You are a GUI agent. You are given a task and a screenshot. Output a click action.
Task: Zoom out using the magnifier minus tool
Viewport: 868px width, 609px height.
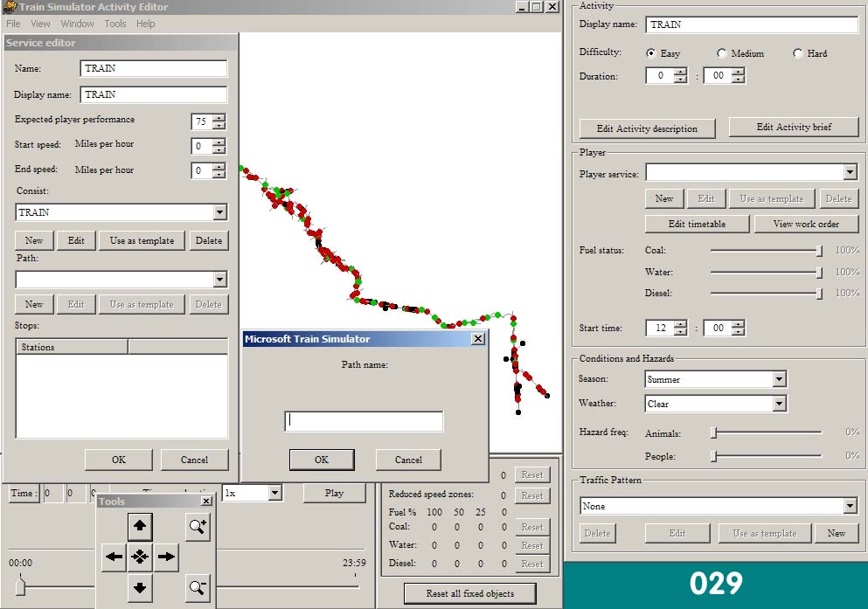[198, 587]
